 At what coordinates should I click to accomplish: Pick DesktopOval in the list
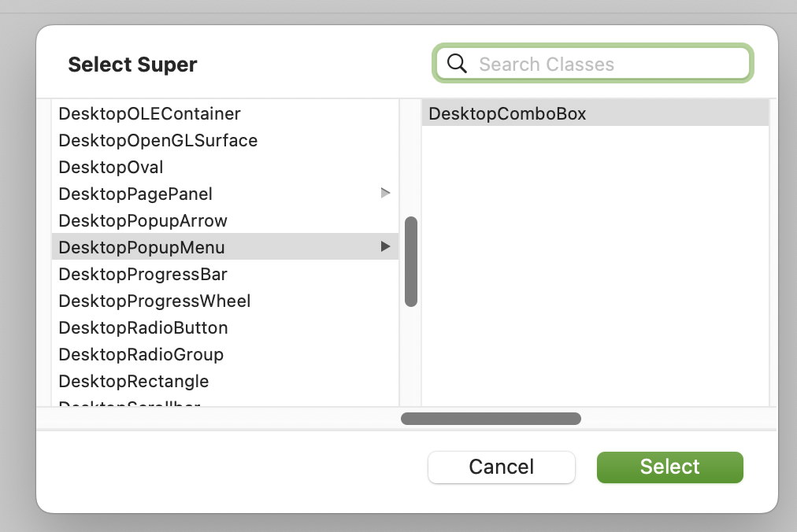(225, 167)
